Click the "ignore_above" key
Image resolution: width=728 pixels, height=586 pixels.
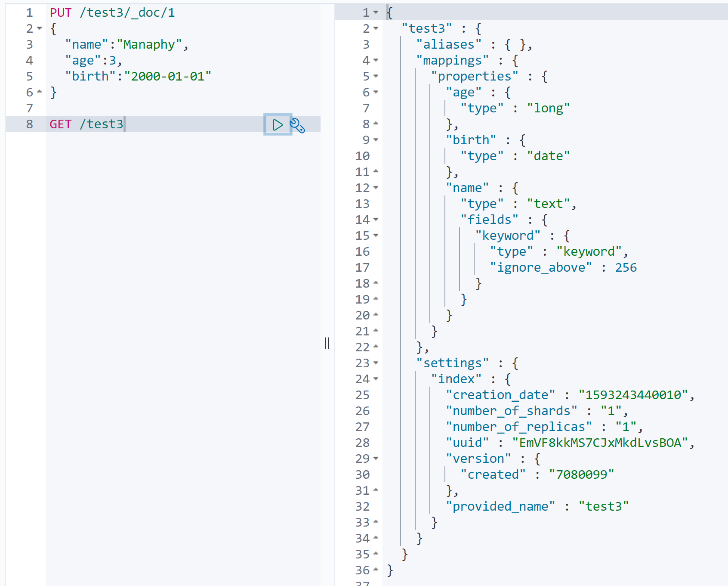point(541,267)
